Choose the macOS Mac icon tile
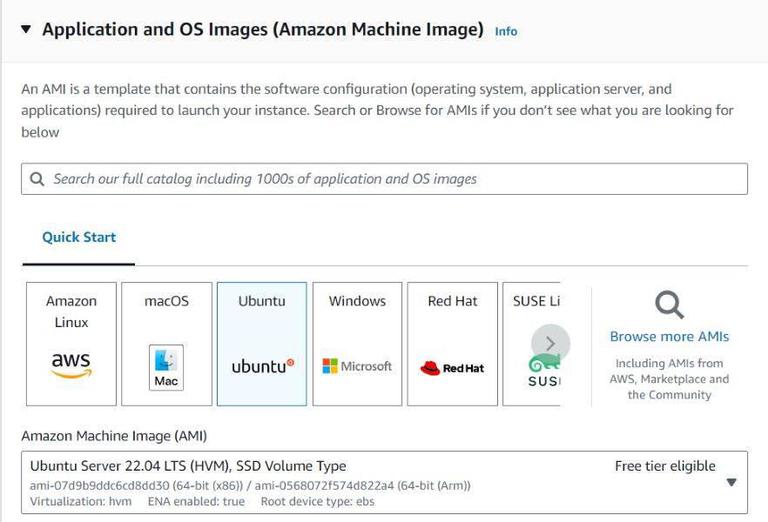The height and width of the screenshot is (522, 768). pyautogui.click(x=166, y=367)
